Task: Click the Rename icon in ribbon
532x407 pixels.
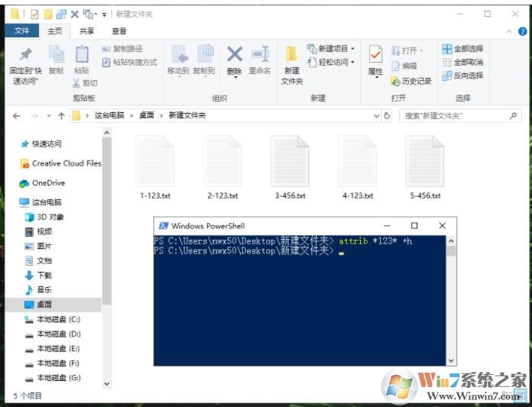Action: pos(260,54)
